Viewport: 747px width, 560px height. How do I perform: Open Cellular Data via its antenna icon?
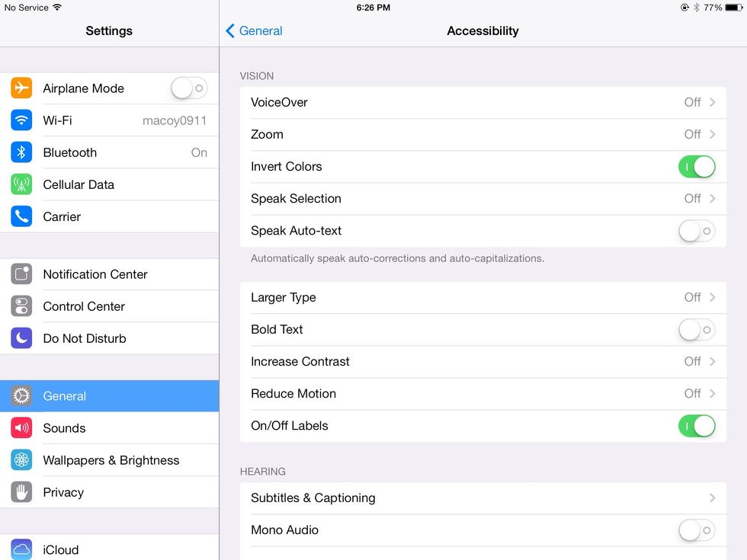tap(21, 184)
